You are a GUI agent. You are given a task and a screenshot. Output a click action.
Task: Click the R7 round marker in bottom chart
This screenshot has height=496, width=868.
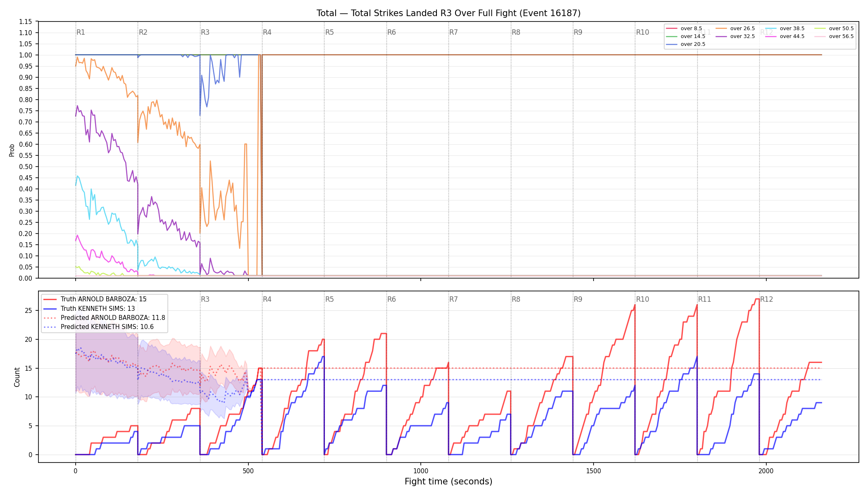click(x=453, y=299)
